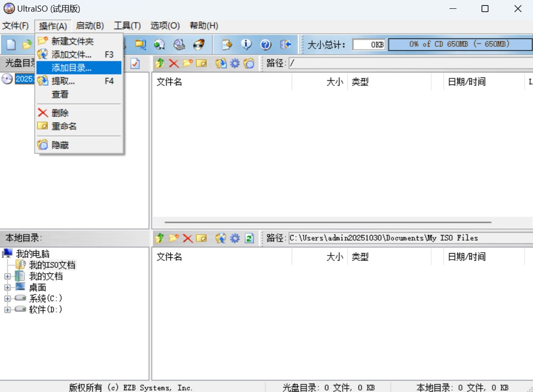Choose 重命名 in the 操作 menu
Viewport: 533px width, 392px height.
click(x=64, y=126)
